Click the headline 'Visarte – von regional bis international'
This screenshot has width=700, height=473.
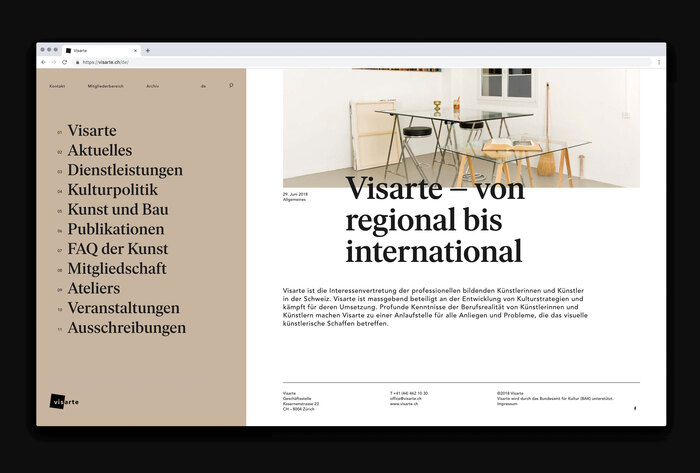click(435, 220)
